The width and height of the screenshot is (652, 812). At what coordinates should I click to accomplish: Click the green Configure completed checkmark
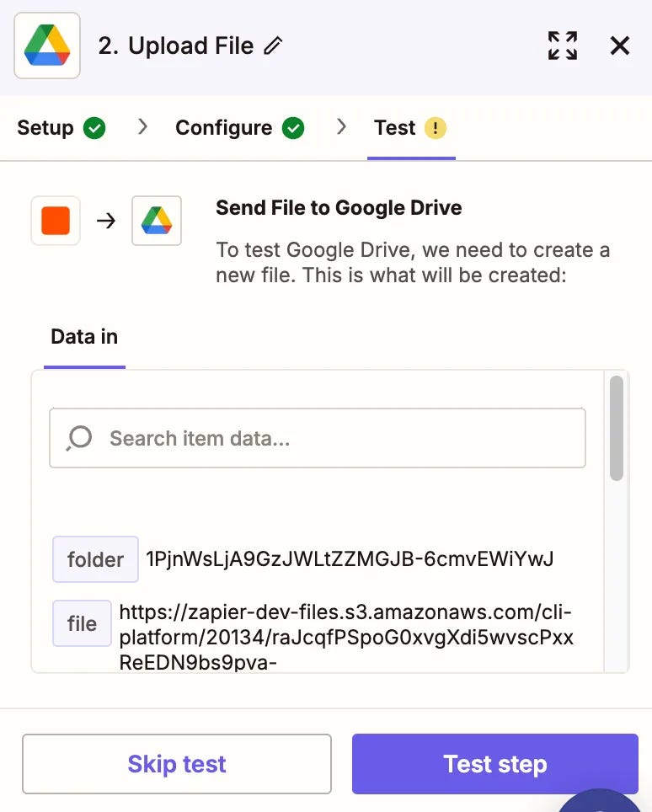click(x=293, y=128)
